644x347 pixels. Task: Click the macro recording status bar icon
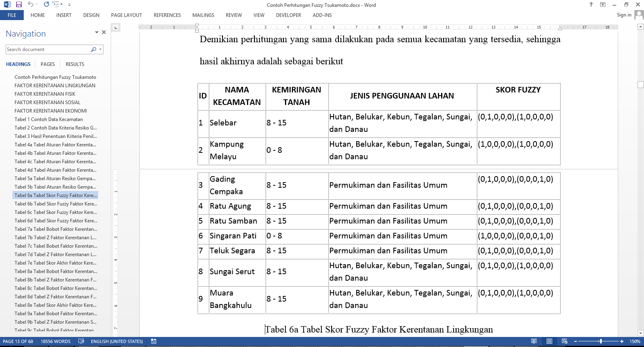click(x=153, y=341)
